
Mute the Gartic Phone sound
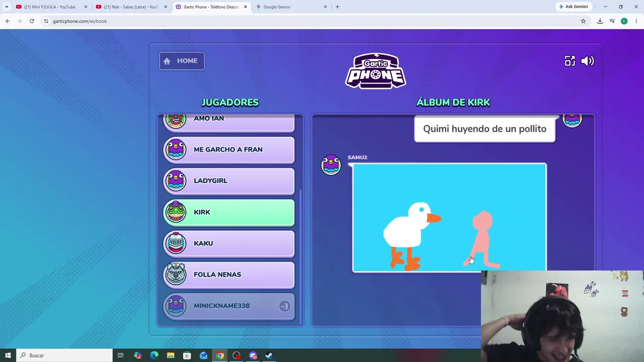point(587,61)
